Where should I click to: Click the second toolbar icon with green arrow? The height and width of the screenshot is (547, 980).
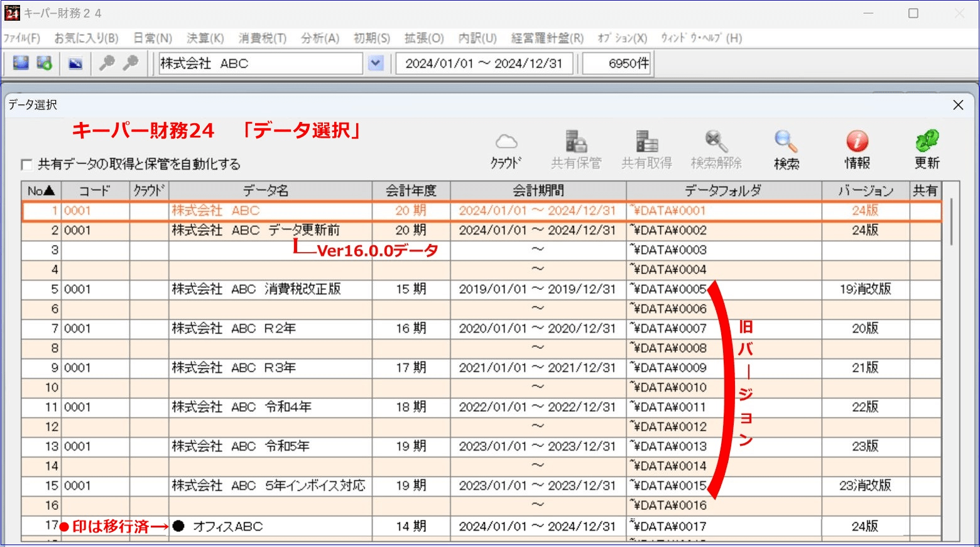44,63
